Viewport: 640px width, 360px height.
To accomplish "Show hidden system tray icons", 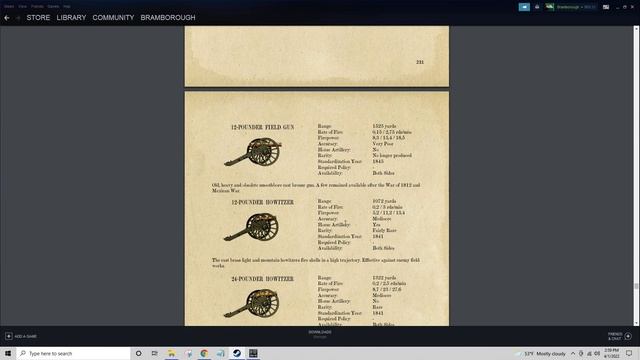I will coord(573,353).
